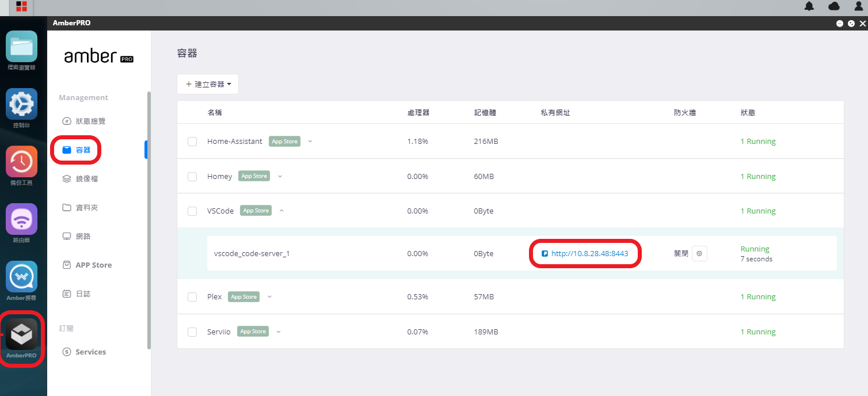Open the 資料夾 folders section
Screen dimensions: 868x396
(x=80, y=208)
